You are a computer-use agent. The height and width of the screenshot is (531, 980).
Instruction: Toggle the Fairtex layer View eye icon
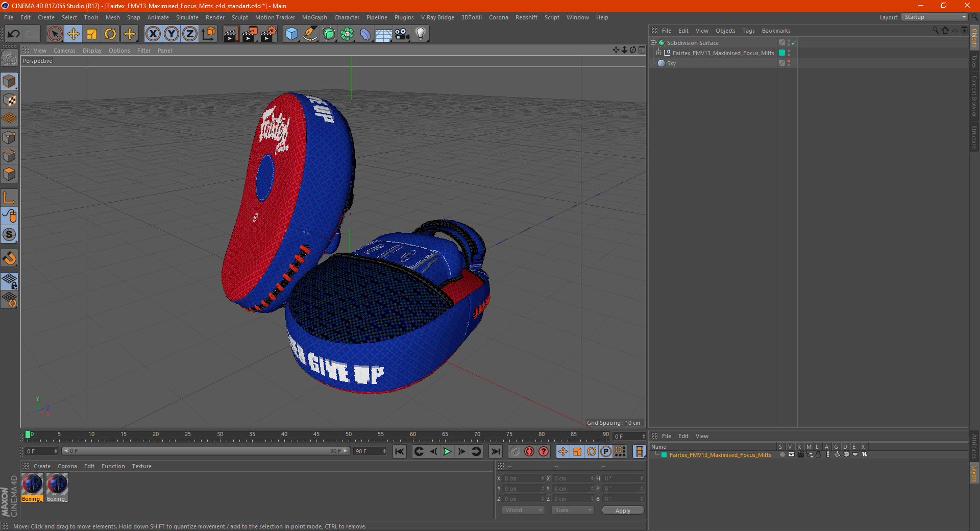point(791,454)
